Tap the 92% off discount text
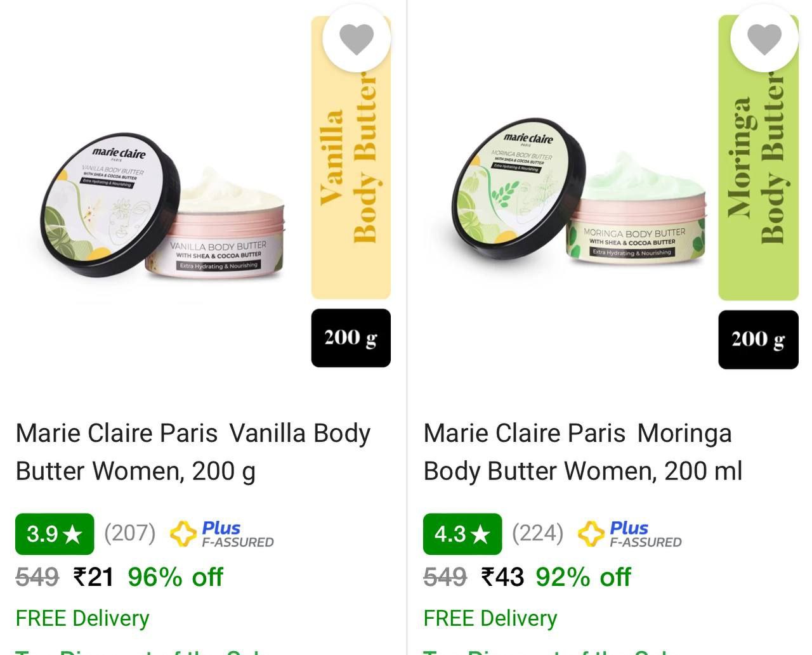The image size is (812, 655). pos(583,577)
